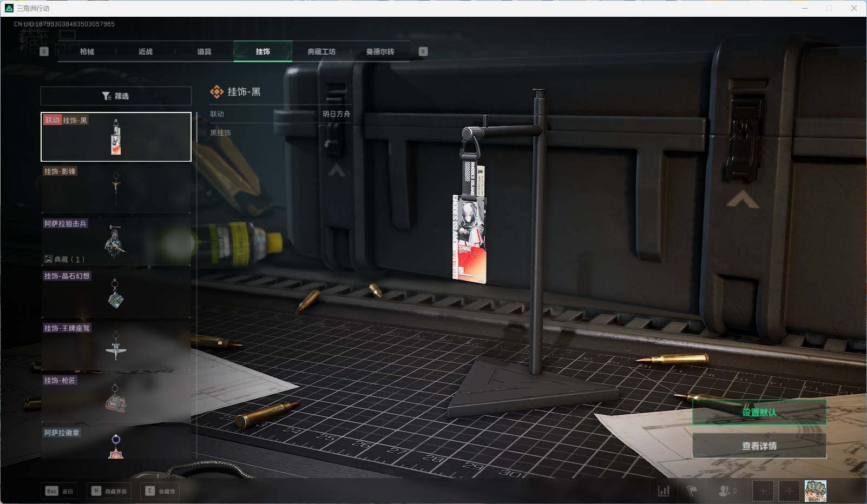
Task: Select the 挂饰 tab
Action: click(x=263, y=51)
